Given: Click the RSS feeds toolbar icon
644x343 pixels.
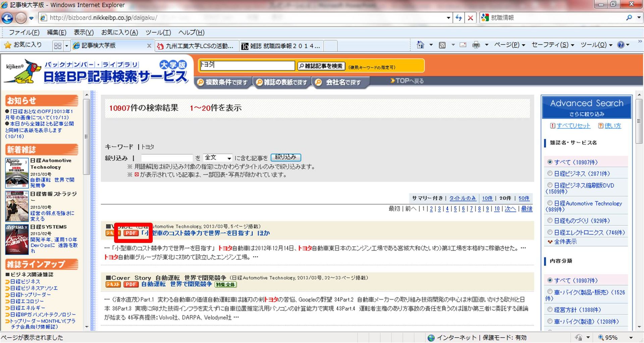Looking at the screenshot, I should click(442, 45).
